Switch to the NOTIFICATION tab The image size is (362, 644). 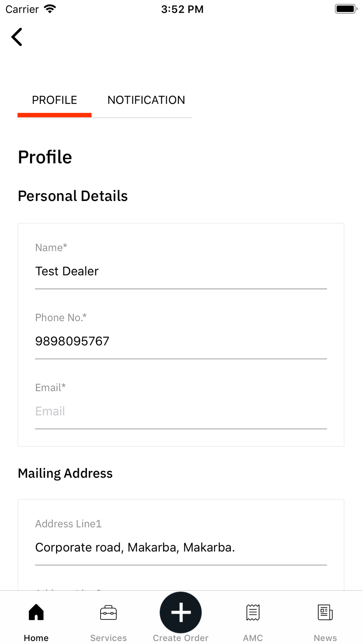146,100
